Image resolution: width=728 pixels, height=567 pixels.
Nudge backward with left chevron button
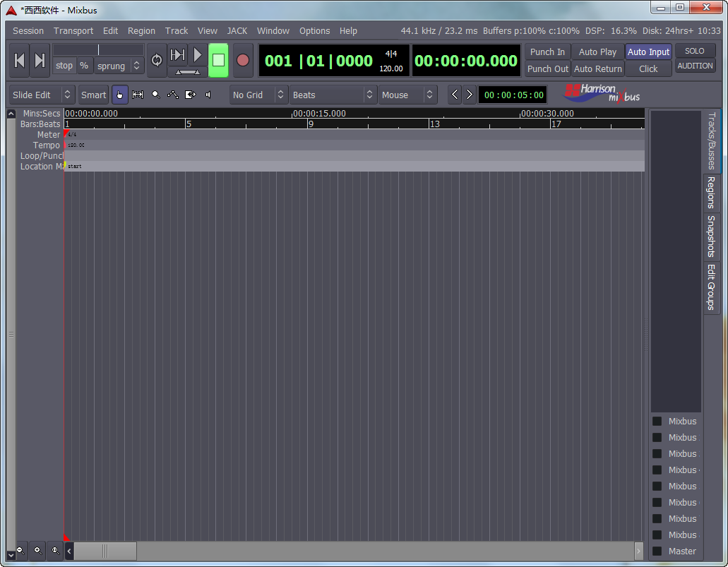pyautogui.click(x=455, y=95)
